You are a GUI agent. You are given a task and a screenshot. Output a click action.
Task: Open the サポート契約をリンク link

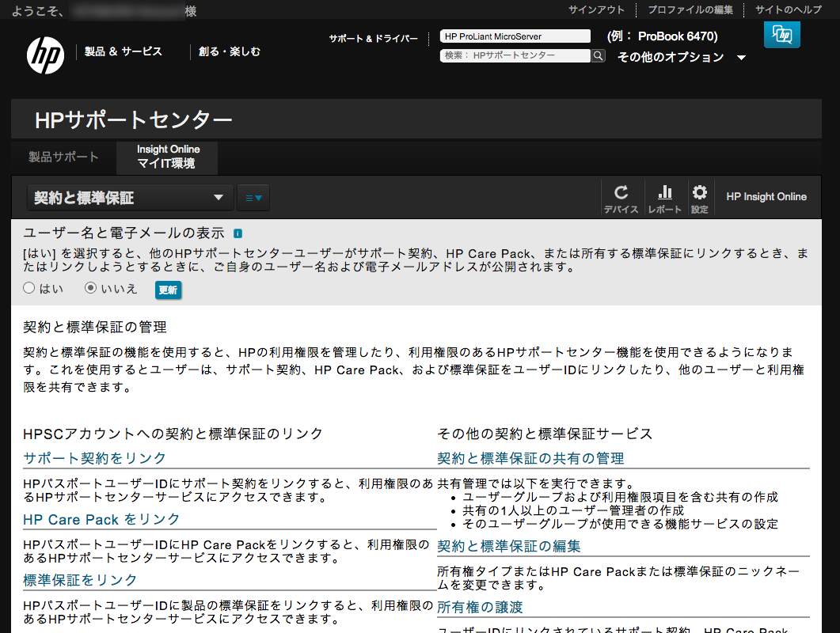[x=95, y=458]
